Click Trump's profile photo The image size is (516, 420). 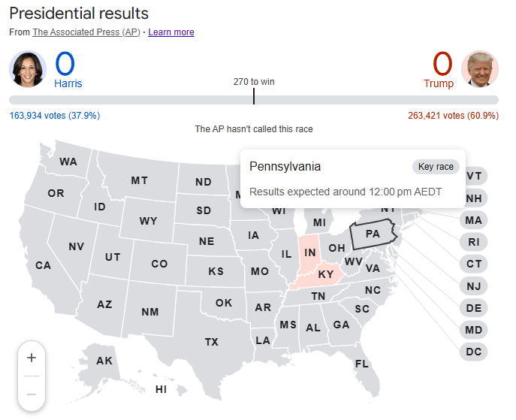pos(480,69)
